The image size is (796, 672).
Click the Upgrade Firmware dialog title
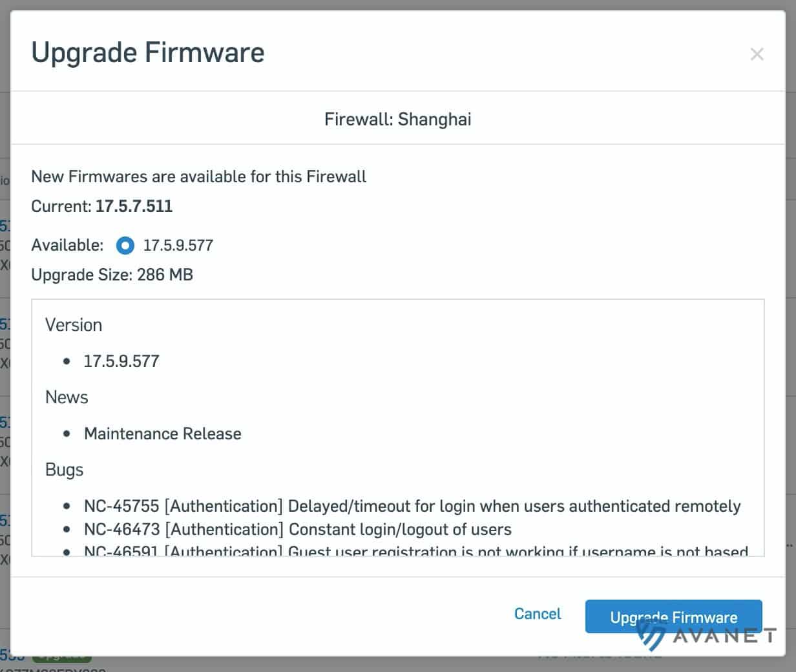pyautogui.click(x=148, y=52)
